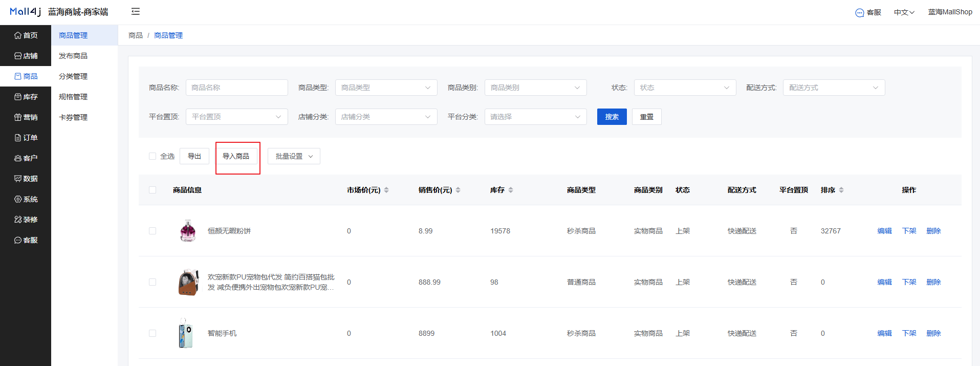The height and width of the screenshot is (366, 980).
Task: Click the 普通商品 type cell
Action: point(581,282)
